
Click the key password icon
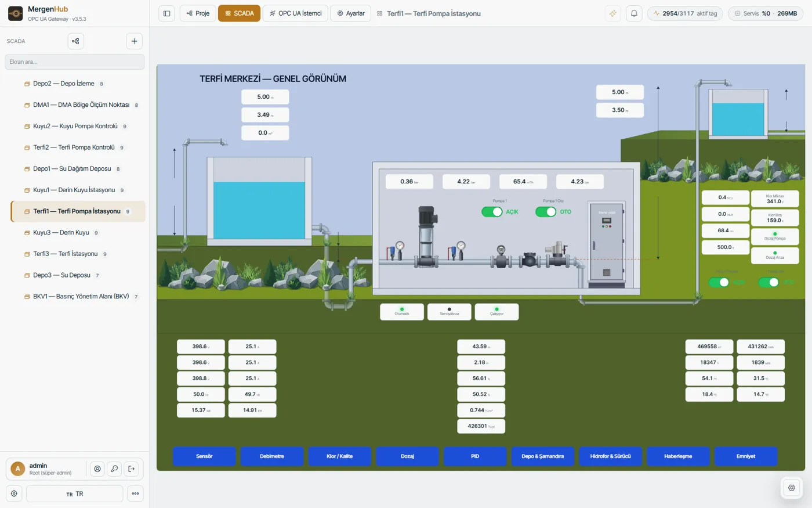point(114,469)
